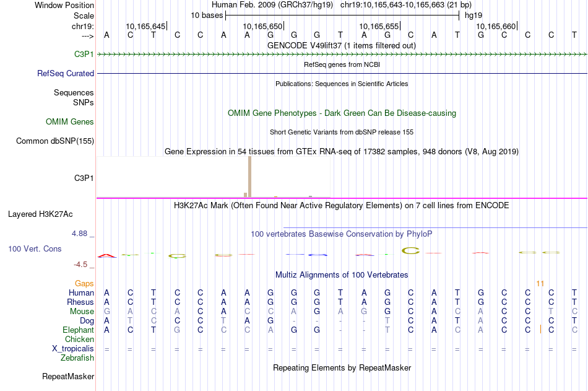Open the Layered H3K27Ac track label
The image size is (588, 391).
[x=40, y=214]
